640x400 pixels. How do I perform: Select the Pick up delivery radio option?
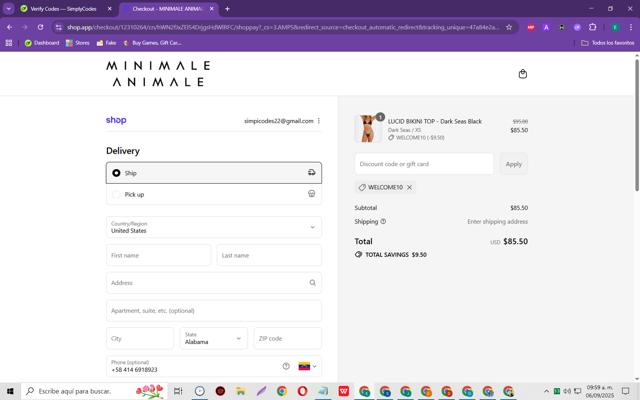[116, 194]
